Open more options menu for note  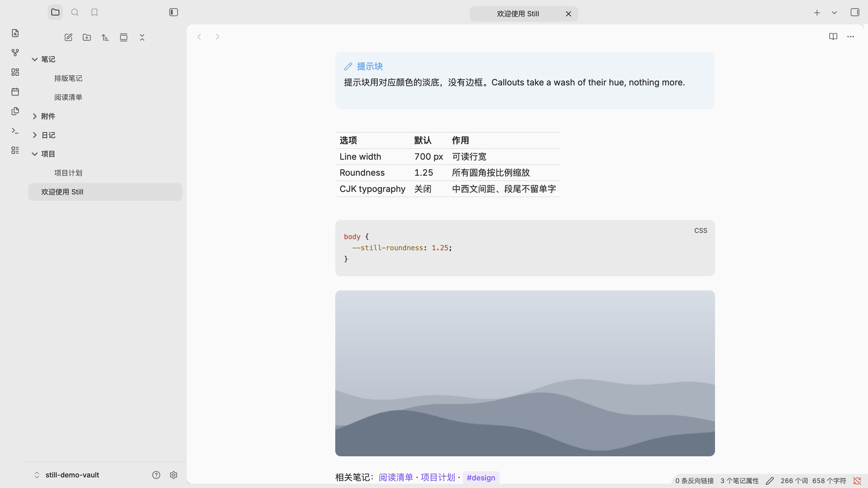(x=851, y=36)
